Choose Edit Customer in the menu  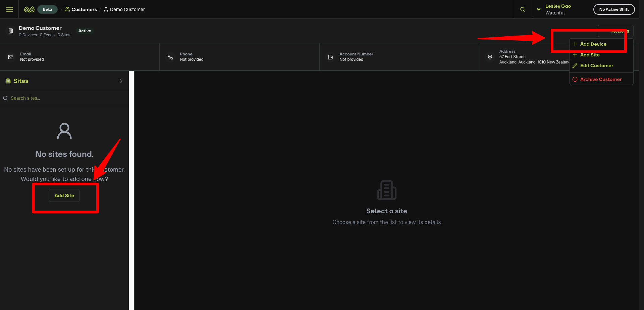(x=596, y=65)
